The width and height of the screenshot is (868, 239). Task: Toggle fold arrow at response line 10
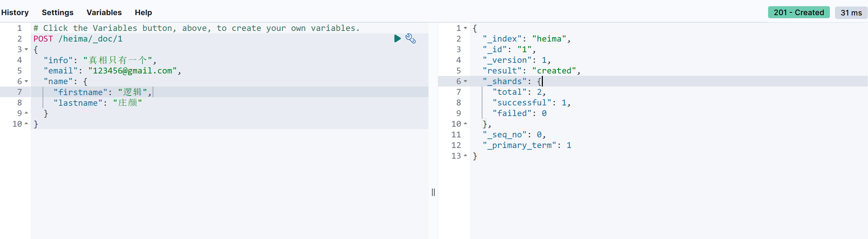(x=466, y=124)
